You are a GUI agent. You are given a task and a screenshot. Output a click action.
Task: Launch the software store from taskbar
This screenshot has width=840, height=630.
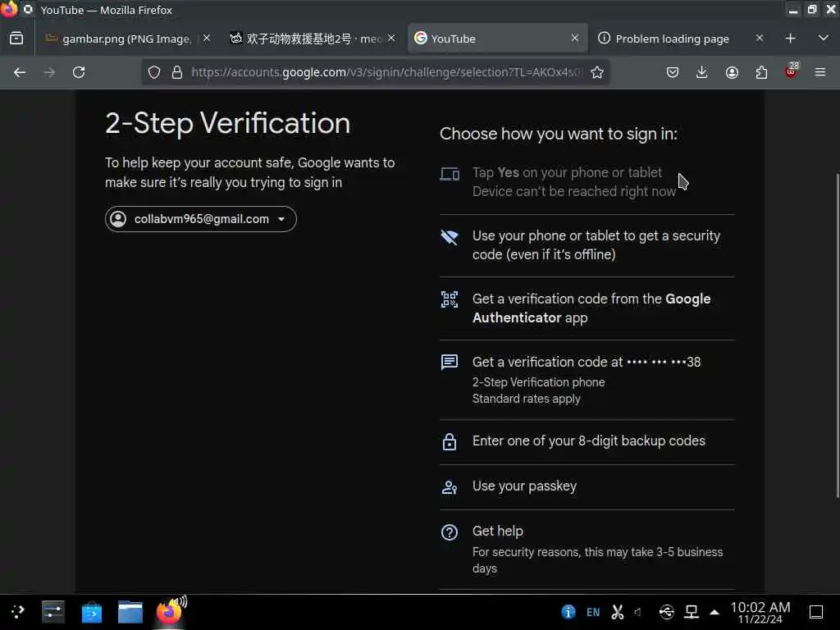[92, 612]
